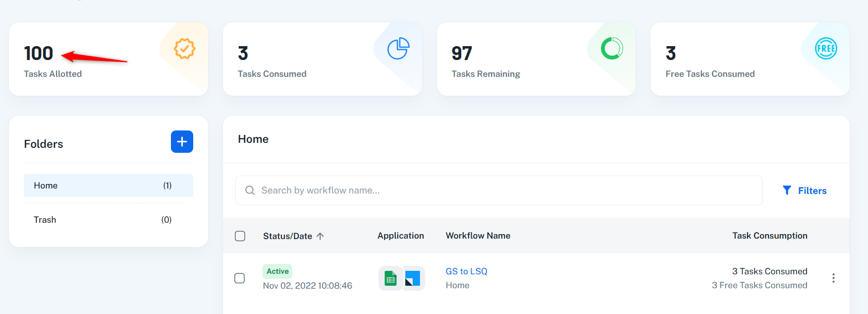The width and height of the screenshot is (868, 314).
Task: Click the Tasks Remaining green ring icon
Action: click(612, 49)
